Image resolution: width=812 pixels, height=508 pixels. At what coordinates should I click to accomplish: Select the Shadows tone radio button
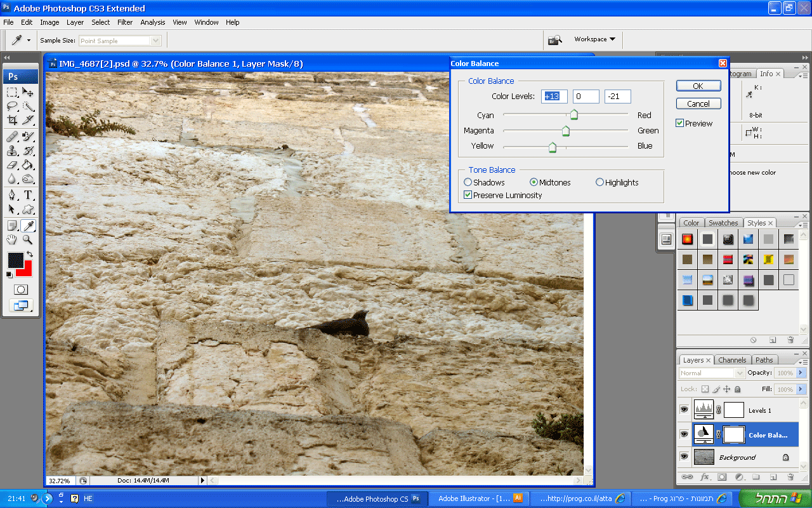[x=468, y=182]
